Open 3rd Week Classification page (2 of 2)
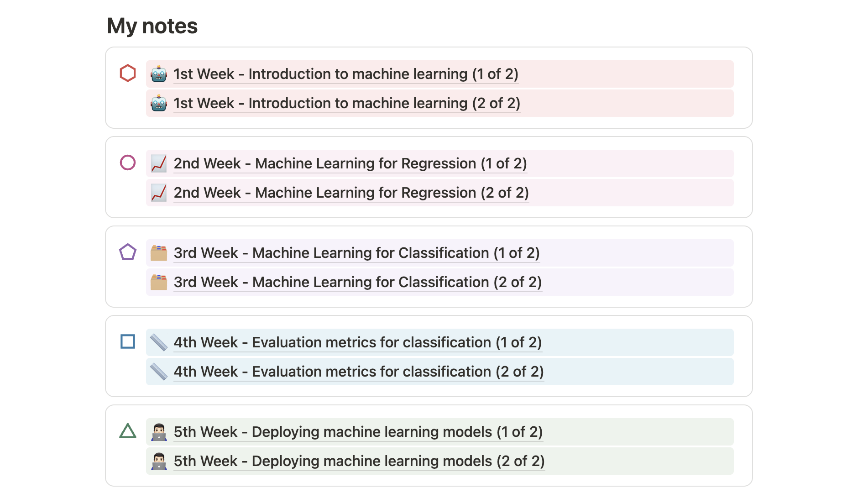This screenshot has height=493, width=868. pos(357,282)
